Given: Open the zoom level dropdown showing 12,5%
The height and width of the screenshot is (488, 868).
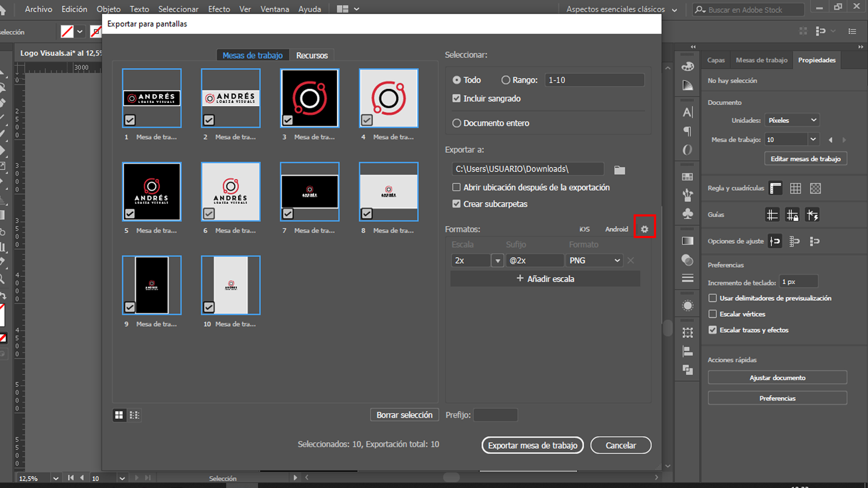Looking at the screenshot, I should click(x=37, y=478).
